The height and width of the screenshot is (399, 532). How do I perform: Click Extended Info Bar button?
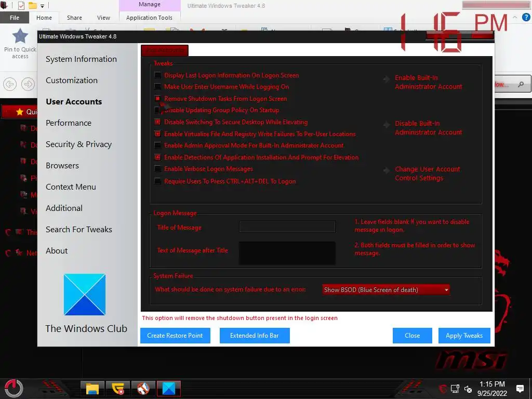pyautogui.click(x=255, y=336)
